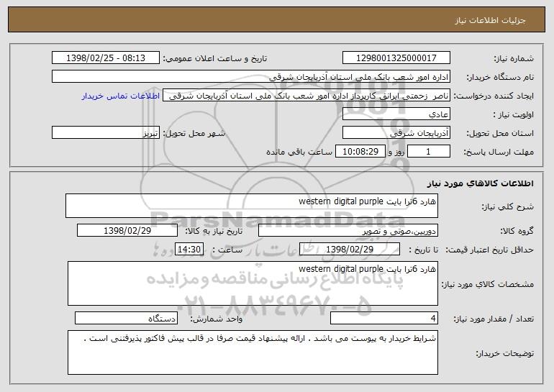Open the اطلاعات تماس خریدار link
The width and height of the screenshot is (554, 392).
(121, 96)
